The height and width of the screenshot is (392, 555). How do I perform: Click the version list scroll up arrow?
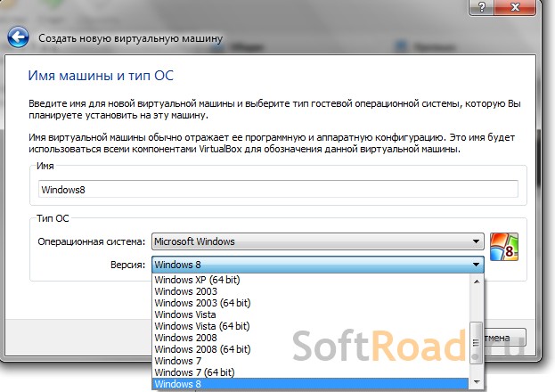tap(477, 282)
